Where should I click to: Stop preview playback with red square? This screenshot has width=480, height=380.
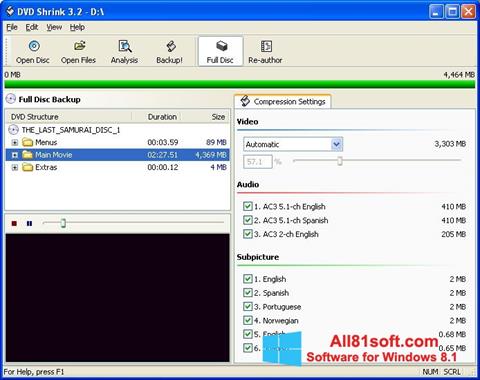(14, 223)
